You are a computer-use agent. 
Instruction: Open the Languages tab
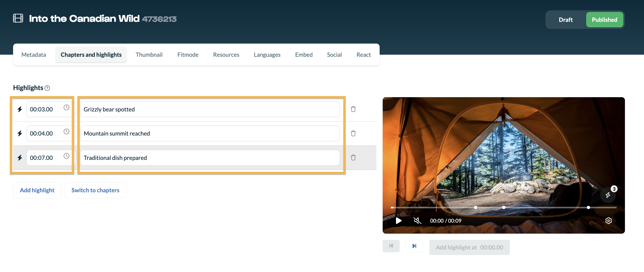pos(267,54)
